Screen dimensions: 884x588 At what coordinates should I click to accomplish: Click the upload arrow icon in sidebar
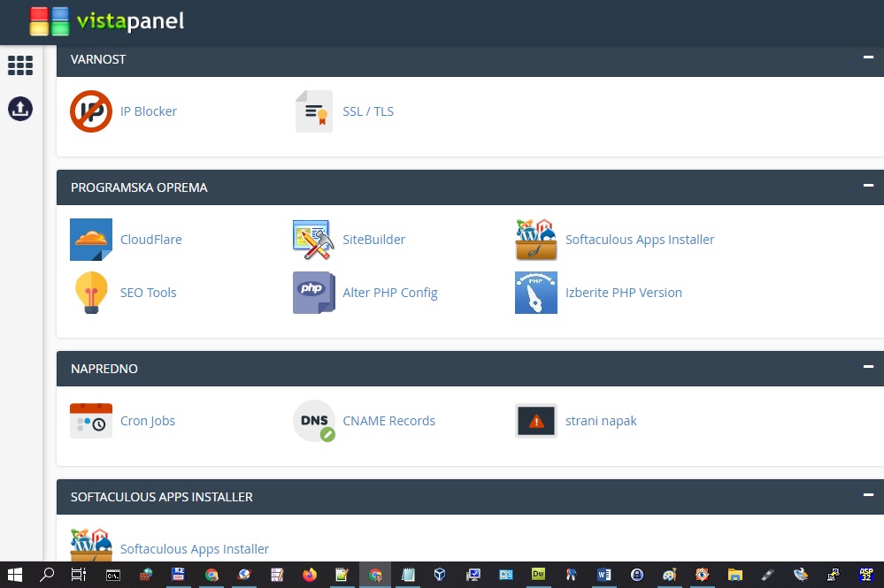(x=20, y=109)
